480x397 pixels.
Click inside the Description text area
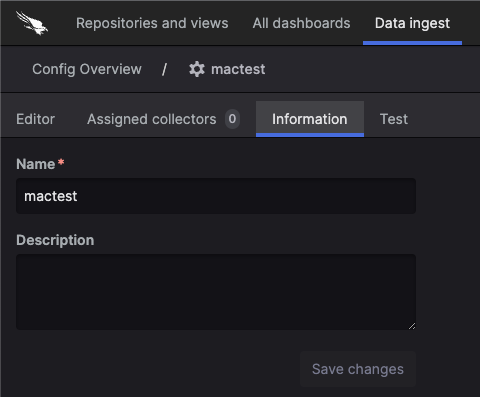(216, 292)
